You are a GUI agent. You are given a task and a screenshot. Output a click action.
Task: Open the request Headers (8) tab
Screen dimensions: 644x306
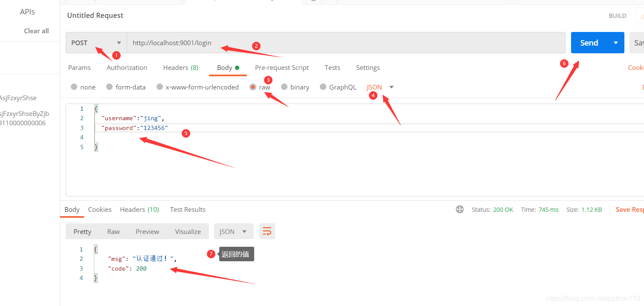pyautogui.click(x=181, y=67)
